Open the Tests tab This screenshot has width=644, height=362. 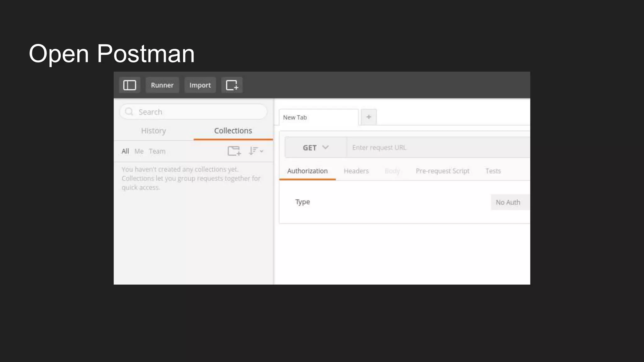click(x=493, y=171)
